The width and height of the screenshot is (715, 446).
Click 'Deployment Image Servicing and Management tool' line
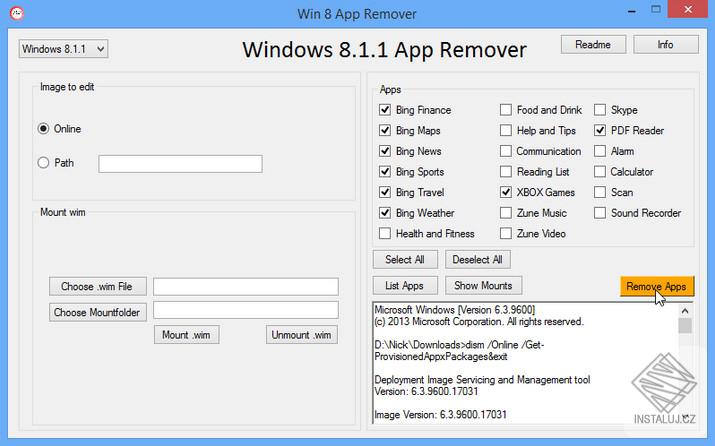pos(482,379)
